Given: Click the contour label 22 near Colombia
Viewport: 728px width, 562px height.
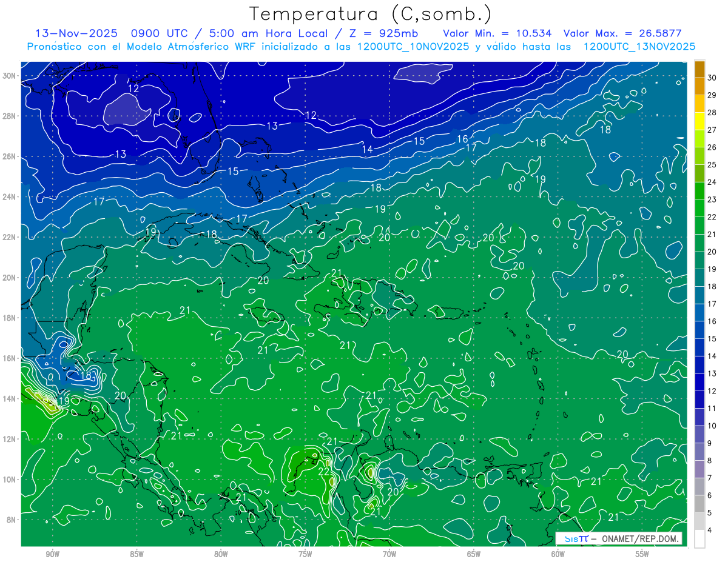Looking at the screenshot, I should (324, 471).
